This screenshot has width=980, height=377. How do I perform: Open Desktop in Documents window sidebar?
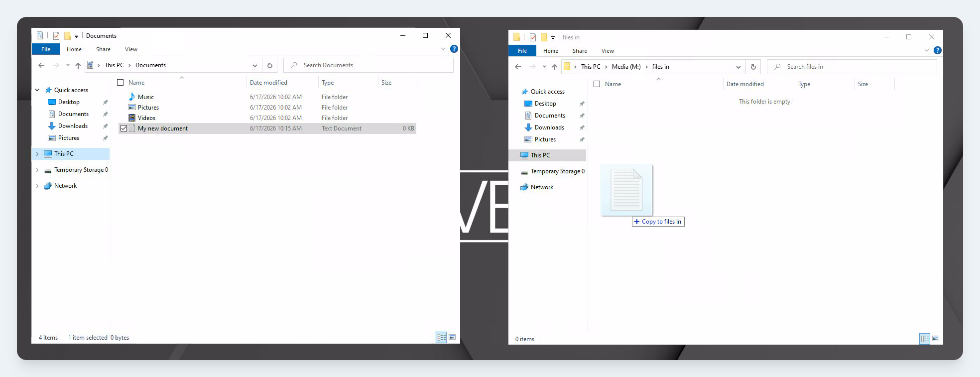(x=69, y=102)
